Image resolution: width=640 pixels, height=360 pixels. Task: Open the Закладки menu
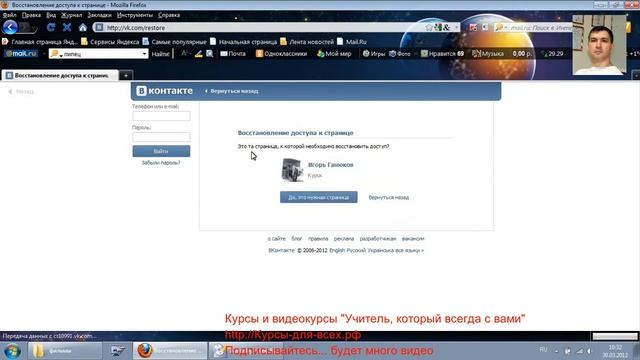[x=100, y=15]
